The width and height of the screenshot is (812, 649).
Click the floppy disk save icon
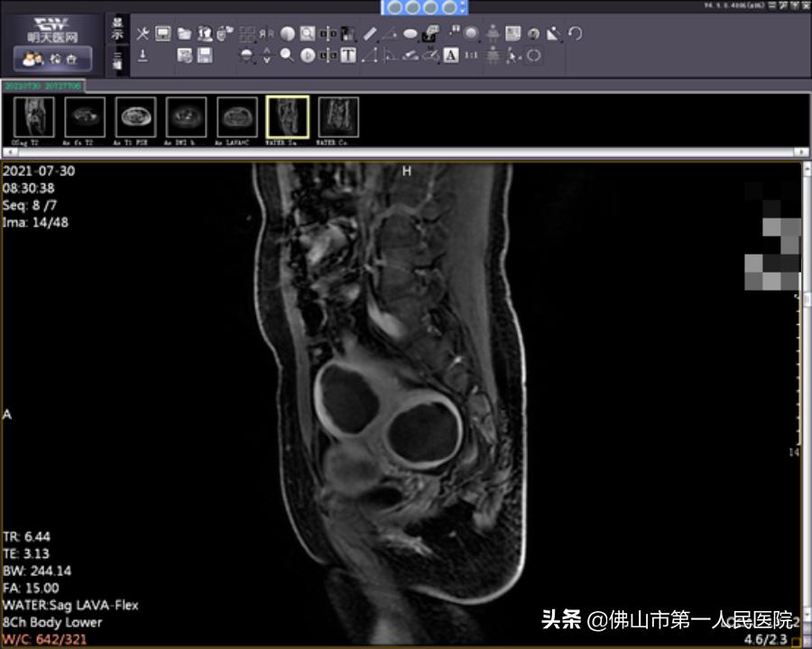(x=205, y=55)
